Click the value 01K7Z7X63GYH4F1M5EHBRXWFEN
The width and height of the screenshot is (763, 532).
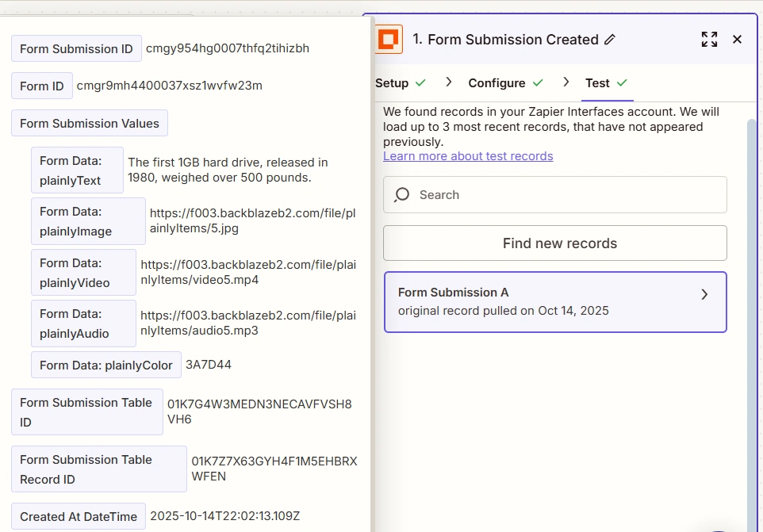274,469
